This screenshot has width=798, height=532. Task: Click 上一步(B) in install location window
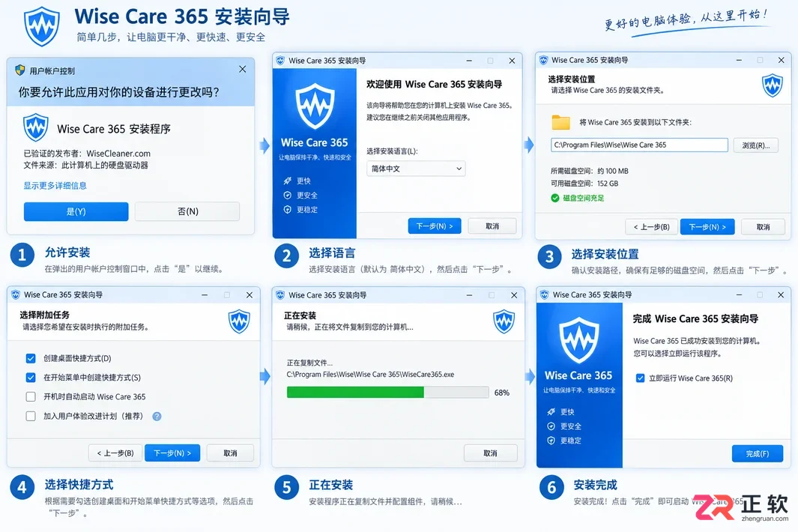click(x=651, y=227)
